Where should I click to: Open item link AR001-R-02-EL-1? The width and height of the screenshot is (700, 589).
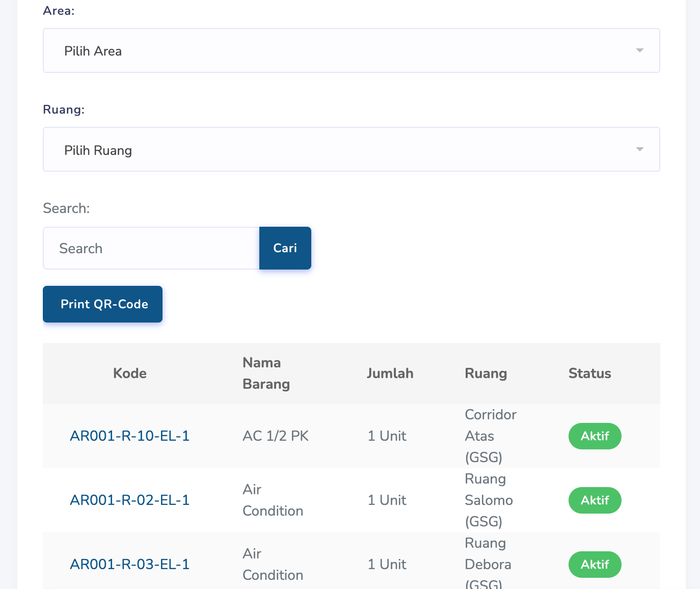point(129,500)
